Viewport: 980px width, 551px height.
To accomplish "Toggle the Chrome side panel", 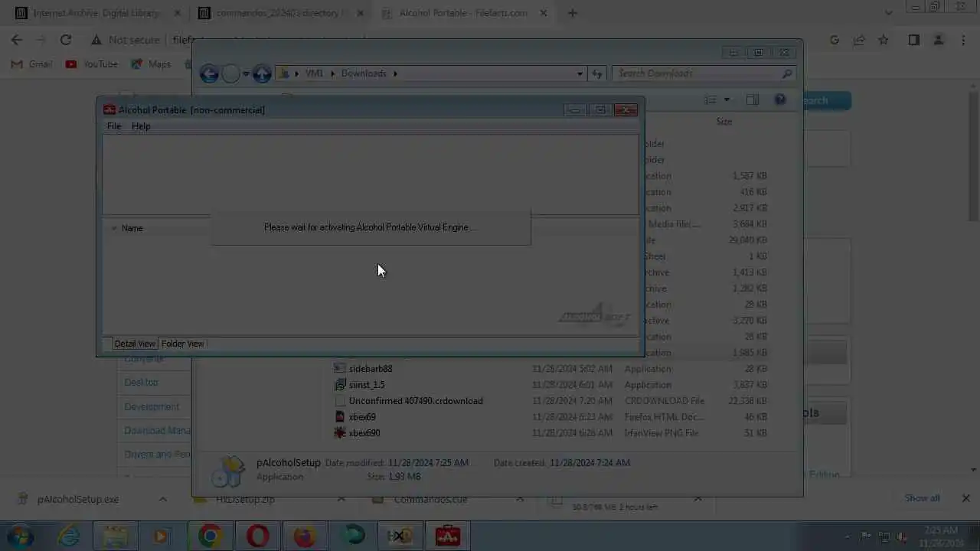I will coord(913,40).
